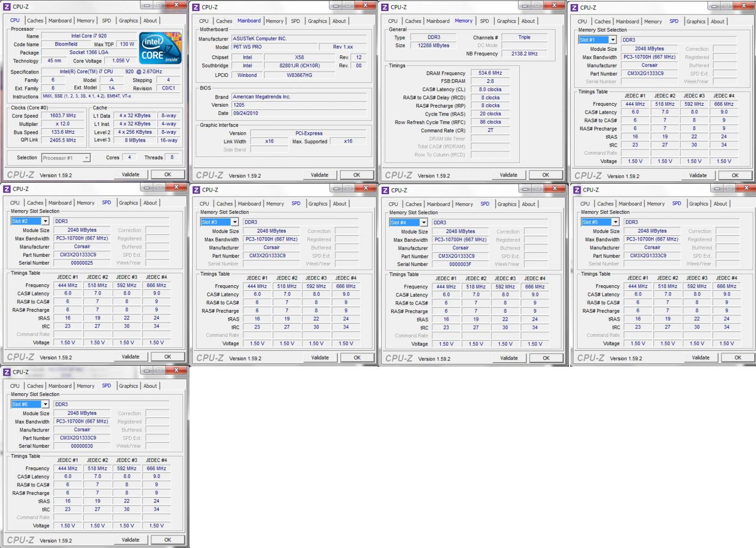Screen dimensions: 756x548
Task: Open the Slot #2 memory slot dropdown
Action: pyautogui.click(x=45, y=221)
